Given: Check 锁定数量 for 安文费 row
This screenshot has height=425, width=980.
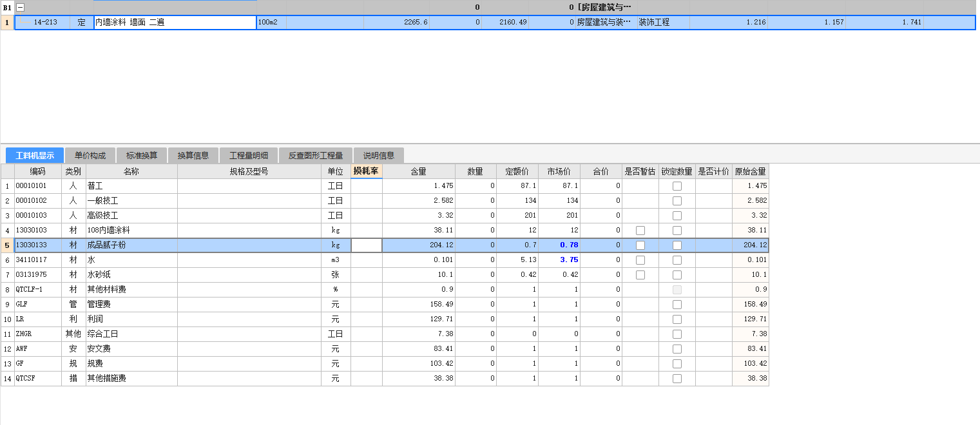Looking at the screenshot, I should coord(677,349).
